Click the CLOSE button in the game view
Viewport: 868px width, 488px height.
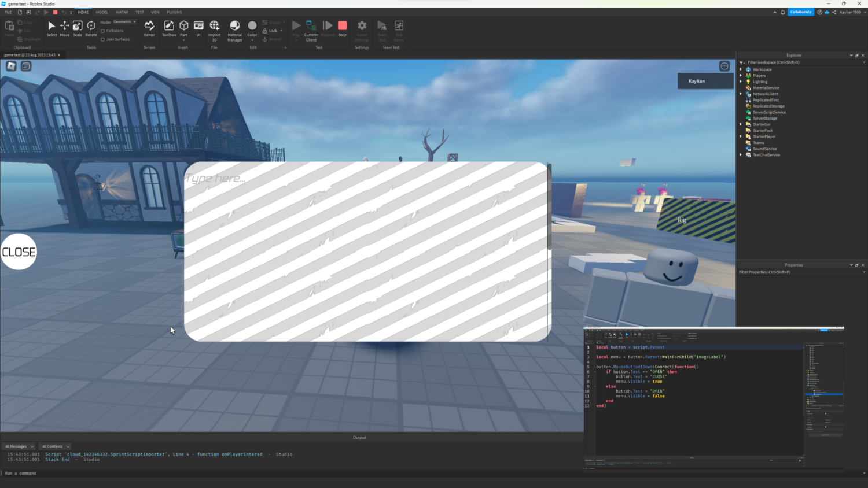[x=18, y=251]
